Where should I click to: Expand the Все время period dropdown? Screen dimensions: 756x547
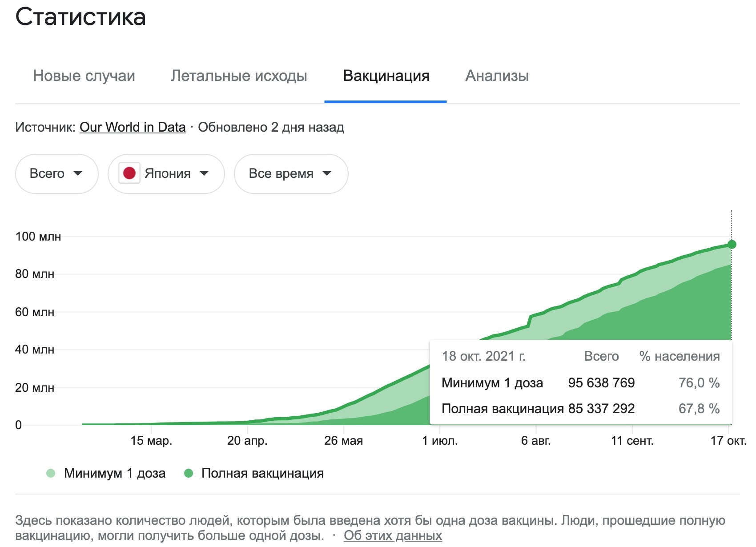(x=291, y=174)
